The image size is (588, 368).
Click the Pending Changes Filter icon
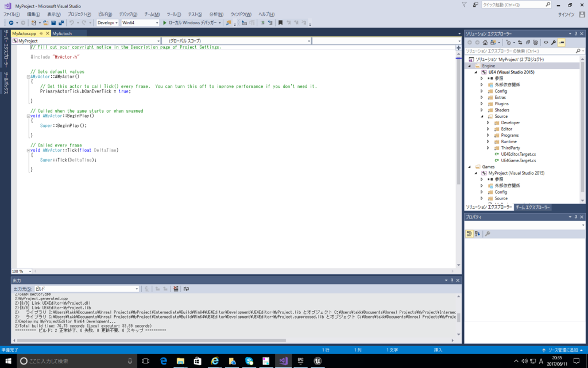click(x=508, y=43)
